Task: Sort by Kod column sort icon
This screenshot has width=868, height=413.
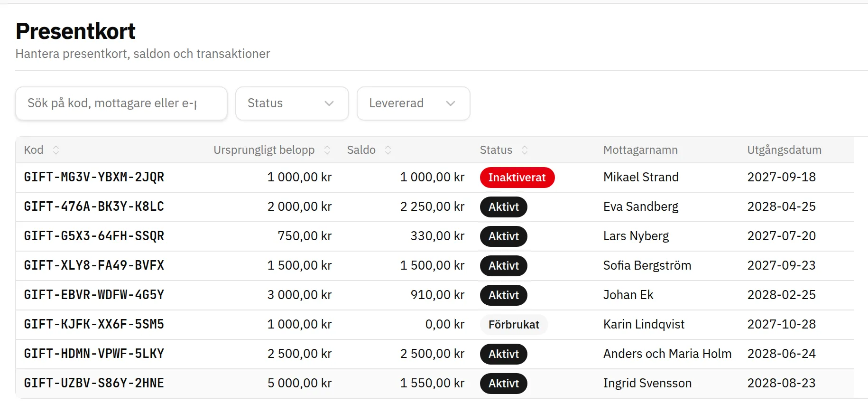Action: pos(56,150)
